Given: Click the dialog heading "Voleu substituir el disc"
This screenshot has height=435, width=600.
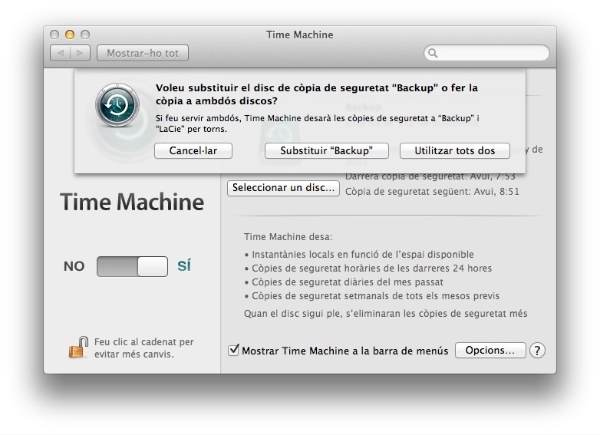Looking at the screenshot, I should click(316, 94).
